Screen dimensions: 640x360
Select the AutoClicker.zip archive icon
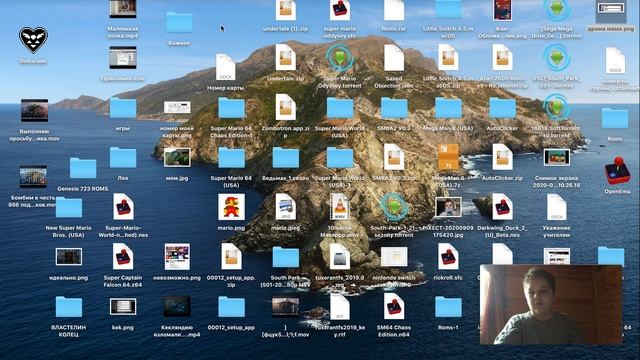[502, 157]
